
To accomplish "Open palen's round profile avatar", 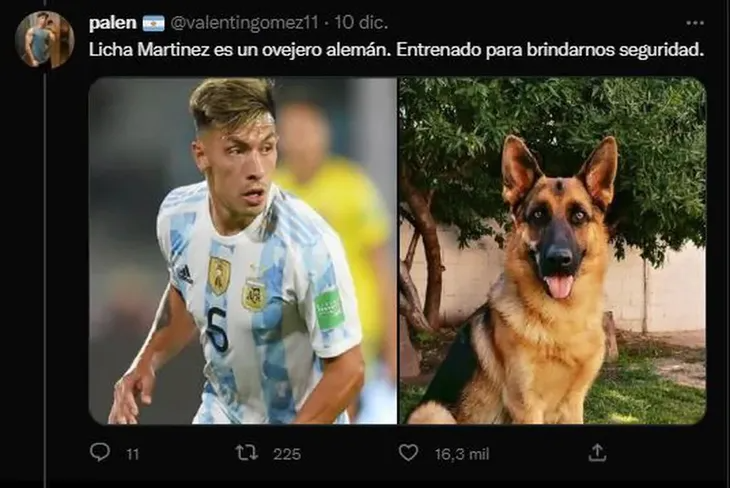I will [45, 40].
